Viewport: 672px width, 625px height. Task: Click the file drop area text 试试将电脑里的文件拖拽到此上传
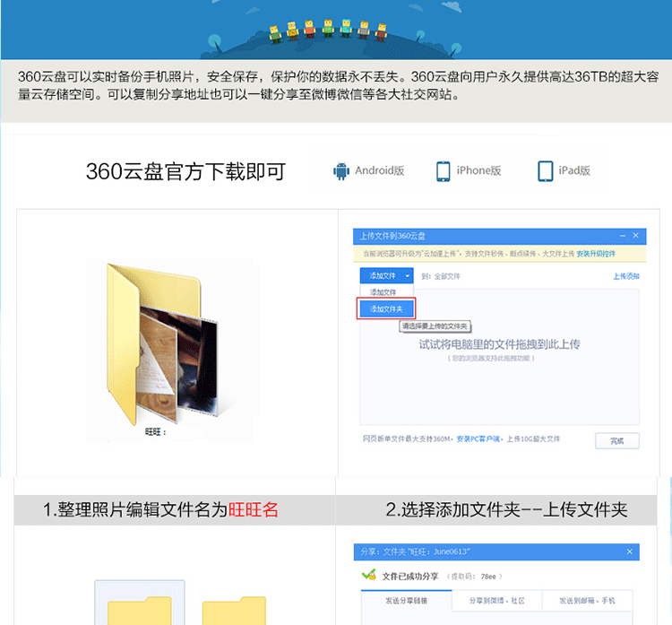tap(499, 344)
